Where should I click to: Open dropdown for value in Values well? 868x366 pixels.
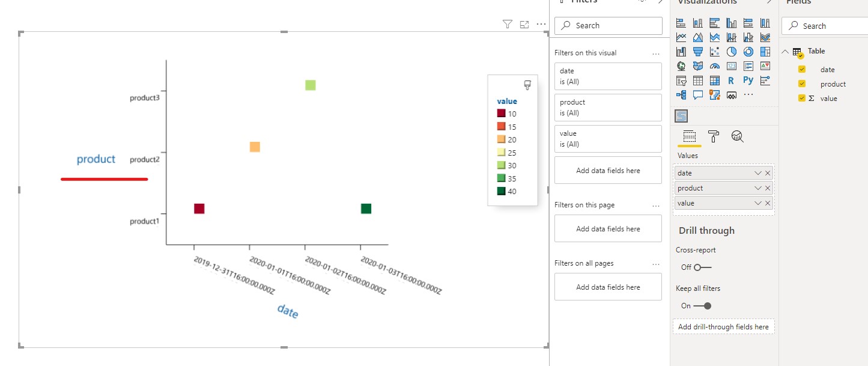(x=758, y=203)
